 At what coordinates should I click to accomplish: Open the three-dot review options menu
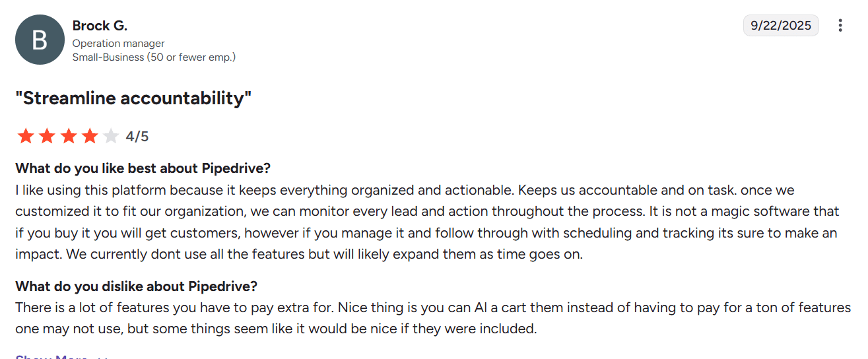click(840, 26)
